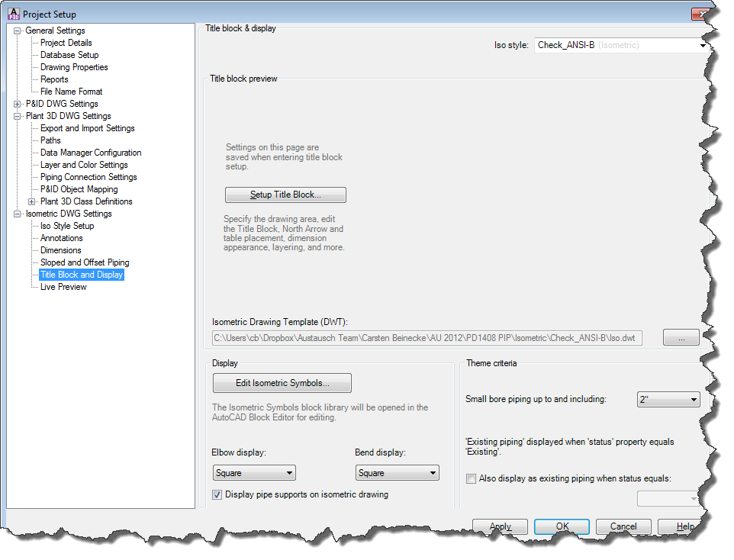Select Annotations in the tree

tap(61, 238)
